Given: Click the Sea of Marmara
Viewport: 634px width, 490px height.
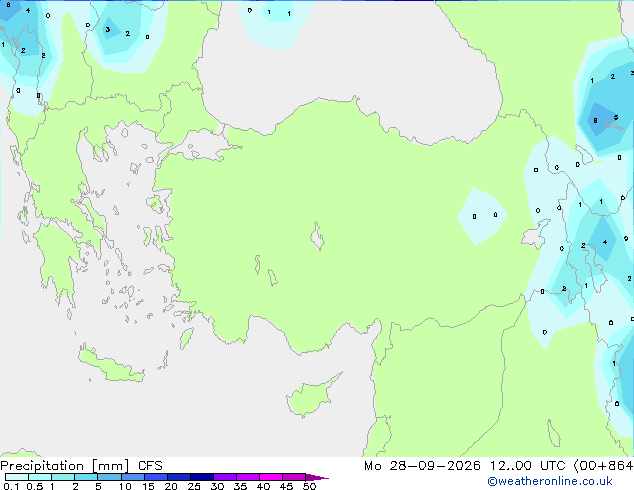Looking at the screenshot, I should point(204,146).
